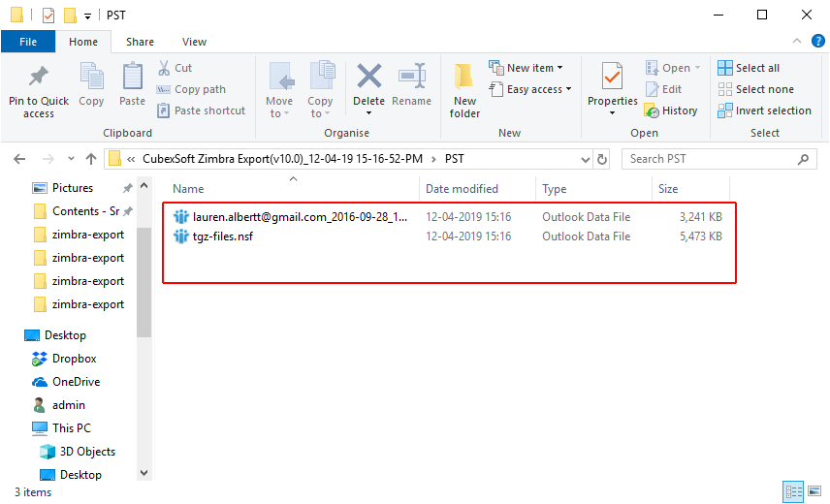Switch to the View ribbon tab
830x504 pixels.
[x=194, y=42]
